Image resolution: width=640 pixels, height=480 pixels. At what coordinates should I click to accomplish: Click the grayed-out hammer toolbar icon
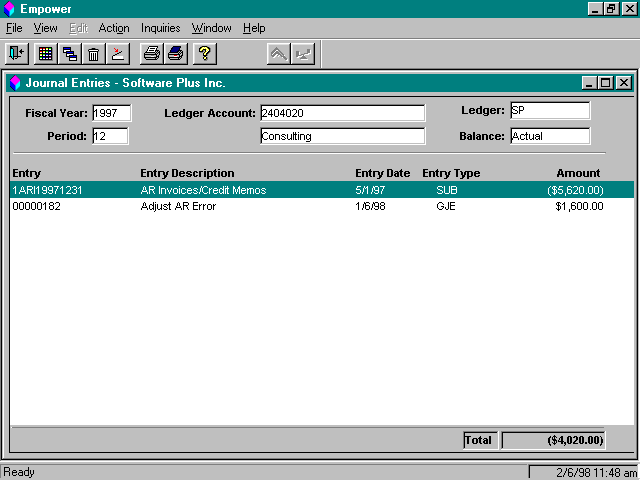pos(279,53)
